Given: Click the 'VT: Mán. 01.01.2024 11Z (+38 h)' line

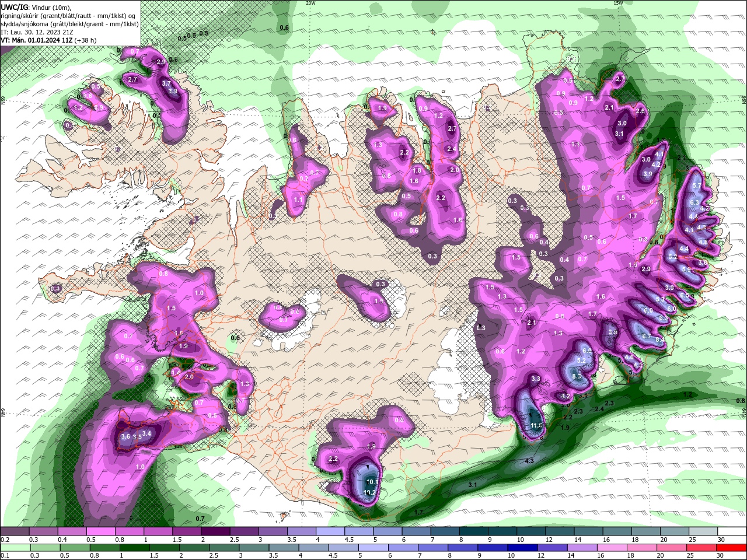Looking at the screenshot, I should (49, 40).
